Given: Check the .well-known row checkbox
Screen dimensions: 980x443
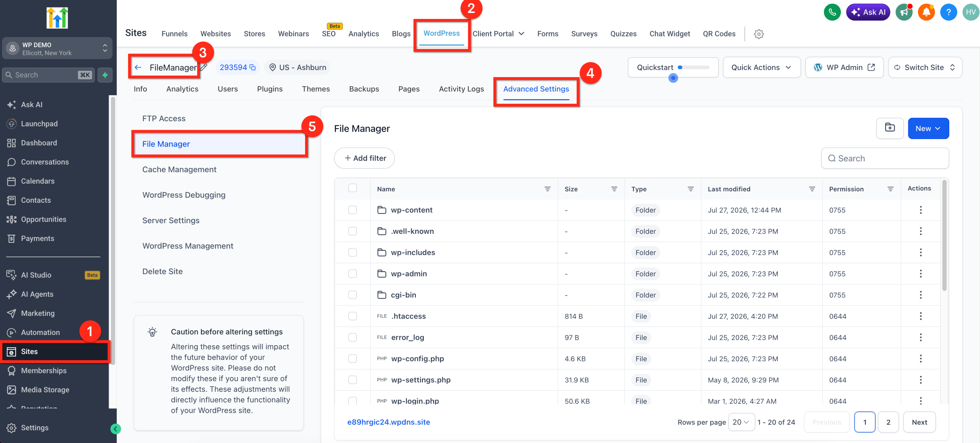Looking at the screenshot, I should pyautogui.click(x=352, y=231).
